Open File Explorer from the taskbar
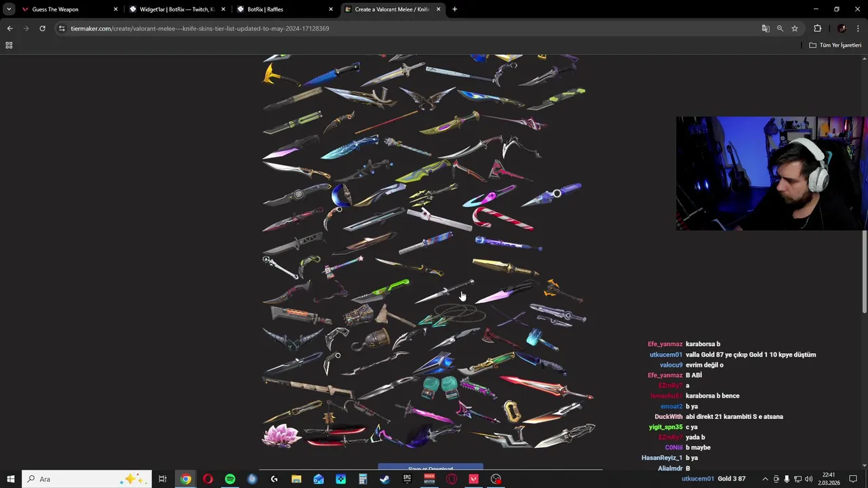This screenshot has height=488, width=868. pyautogui.click(x=296, y=479)
